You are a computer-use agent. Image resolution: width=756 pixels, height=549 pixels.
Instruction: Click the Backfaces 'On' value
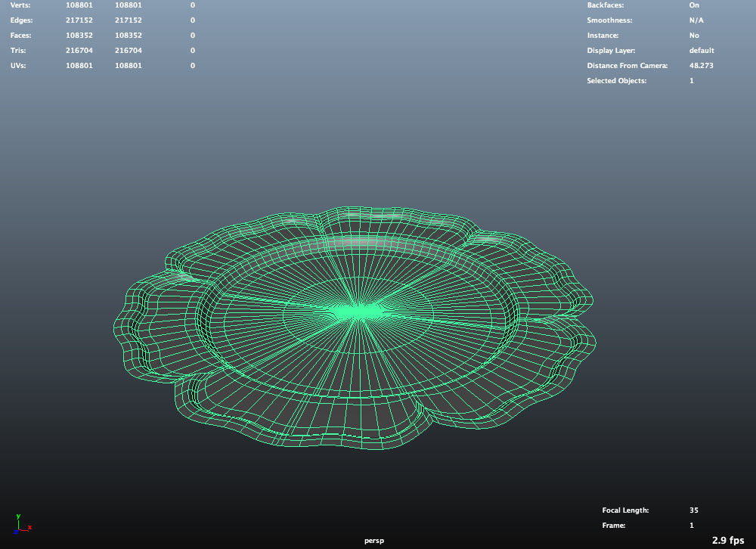point(694,5)
